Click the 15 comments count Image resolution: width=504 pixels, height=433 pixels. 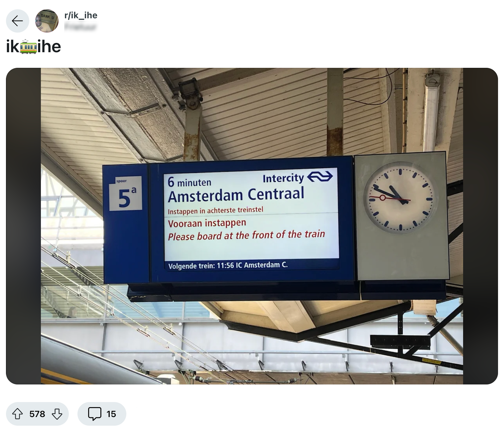tap(111, 414)
